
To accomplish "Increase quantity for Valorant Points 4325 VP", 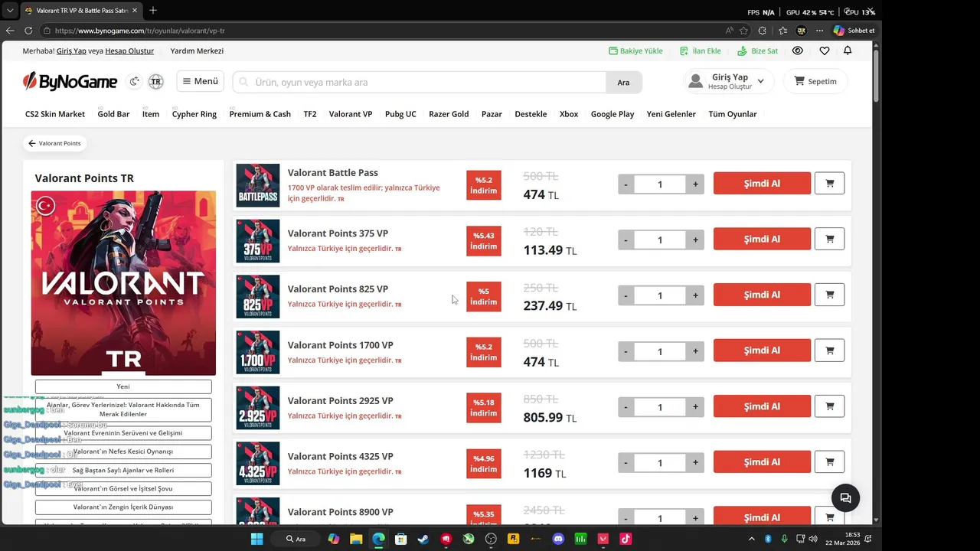I will point(695,463).
